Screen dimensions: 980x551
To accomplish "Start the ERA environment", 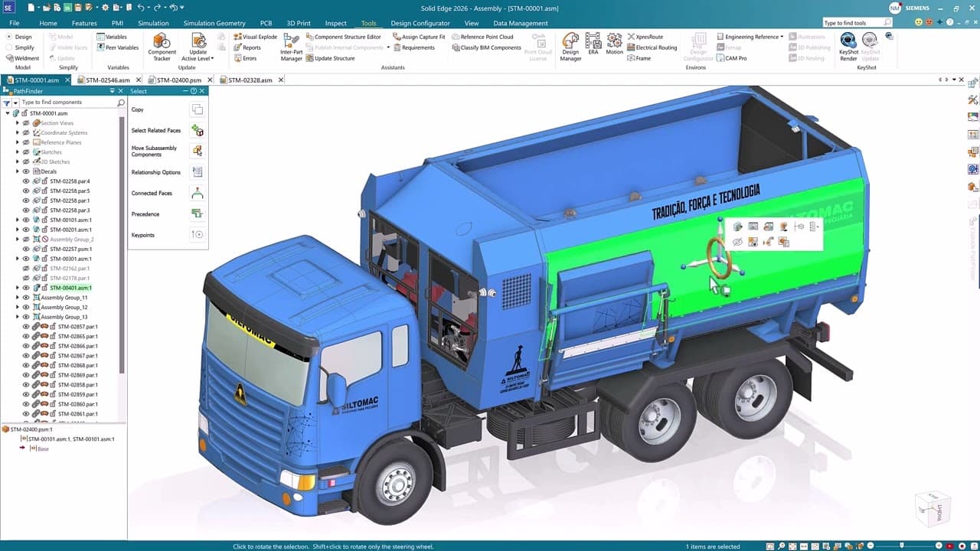I will pos(593,44).
